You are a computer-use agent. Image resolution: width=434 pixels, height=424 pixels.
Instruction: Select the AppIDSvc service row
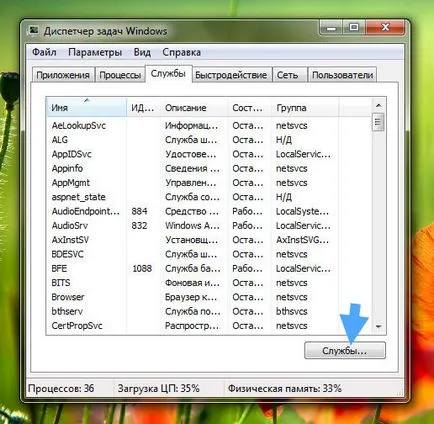(x=208, y=154)
